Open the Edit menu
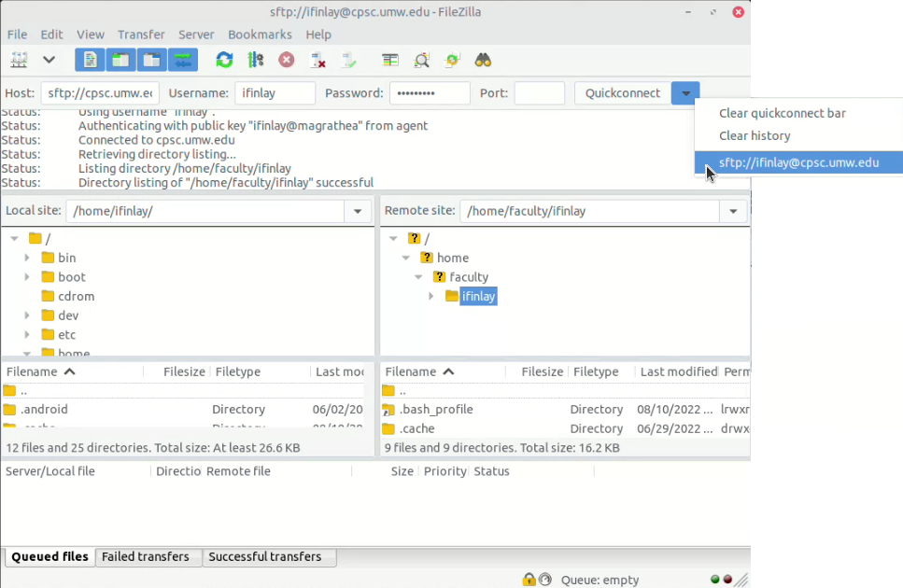 click(52, 35)
